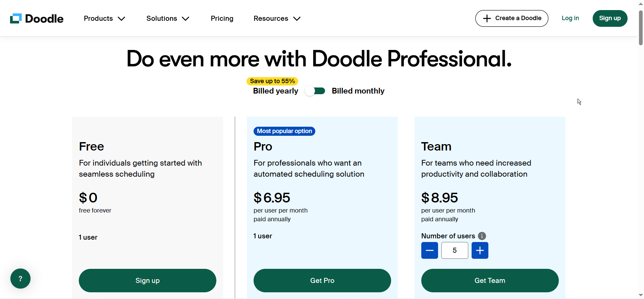644x299 pixels.
Task: Click the plus icon in Create a Doodle
Action: point(487,18)
